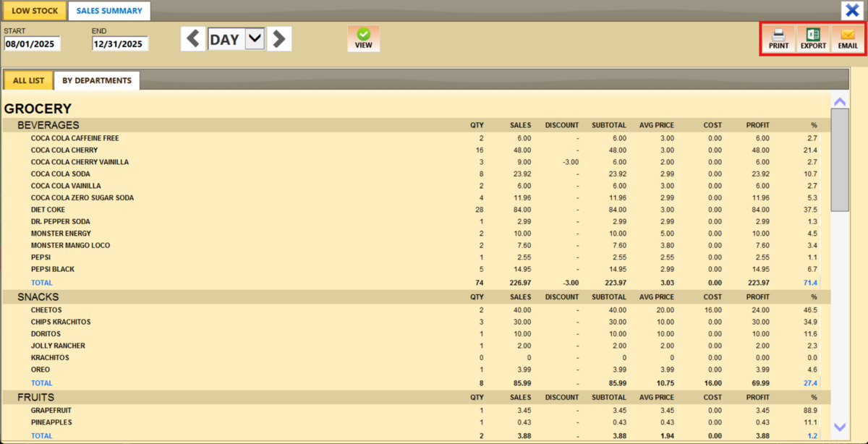This screenshot has height=444, width=868.
Task: Click the Snacks total percent 27.4
Action: pos(810,383)
